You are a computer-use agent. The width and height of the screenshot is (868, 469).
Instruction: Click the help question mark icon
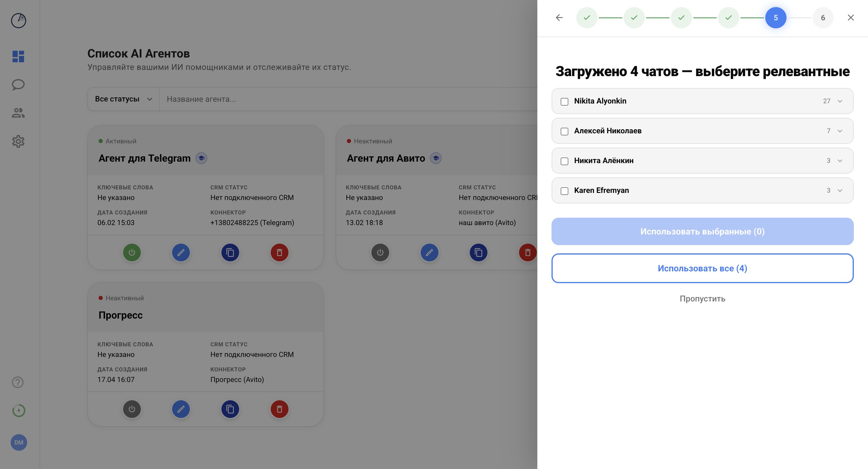[18, 382]
